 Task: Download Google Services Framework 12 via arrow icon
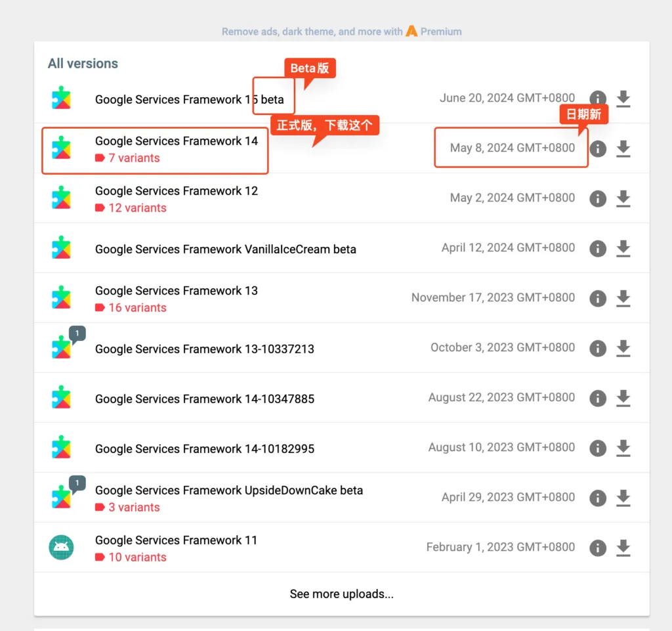(x=623, y=198)
